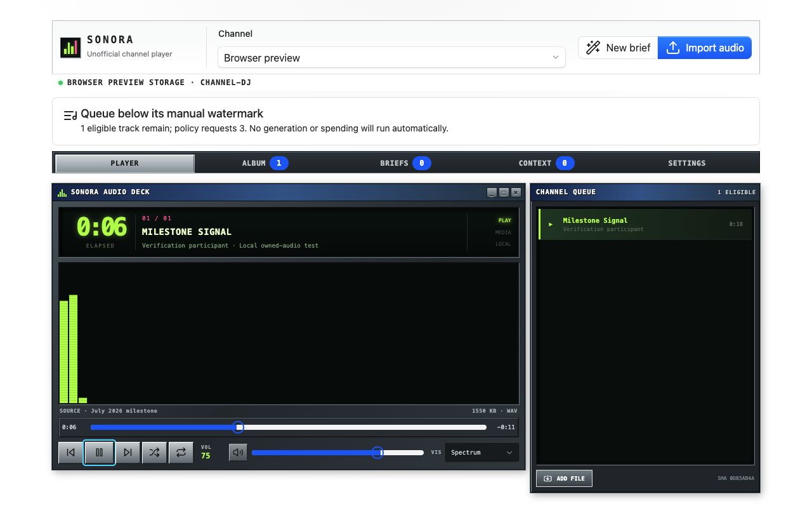Click the volume value 75

tap(206, 456)
